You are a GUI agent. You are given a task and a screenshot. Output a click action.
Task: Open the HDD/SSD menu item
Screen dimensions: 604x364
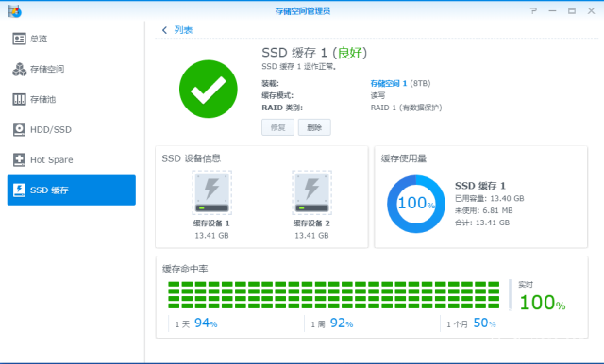pyautogui.click(x=72, y=130)
